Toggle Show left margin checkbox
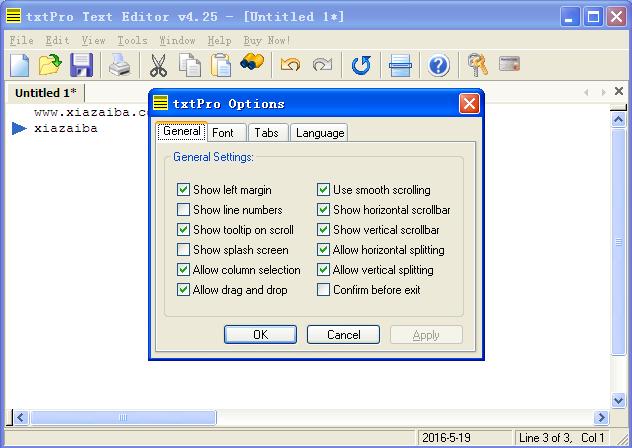 point(183,190)
